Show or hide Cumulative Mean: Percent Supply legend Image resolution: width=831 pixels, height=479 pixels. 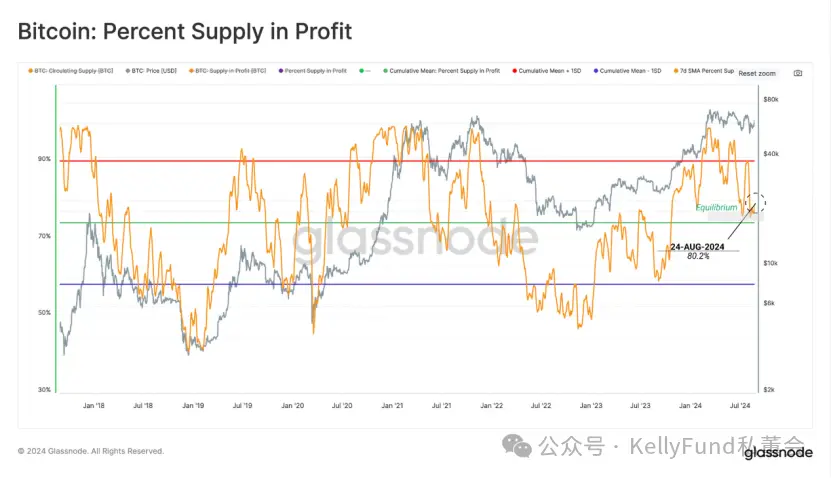pos(440,73)
